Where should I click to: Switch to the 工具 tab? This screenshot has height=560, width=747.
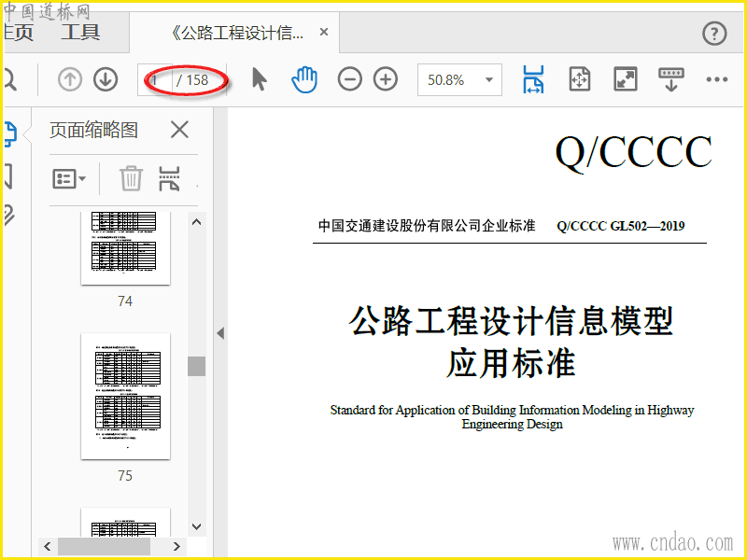tap(80, 33)
